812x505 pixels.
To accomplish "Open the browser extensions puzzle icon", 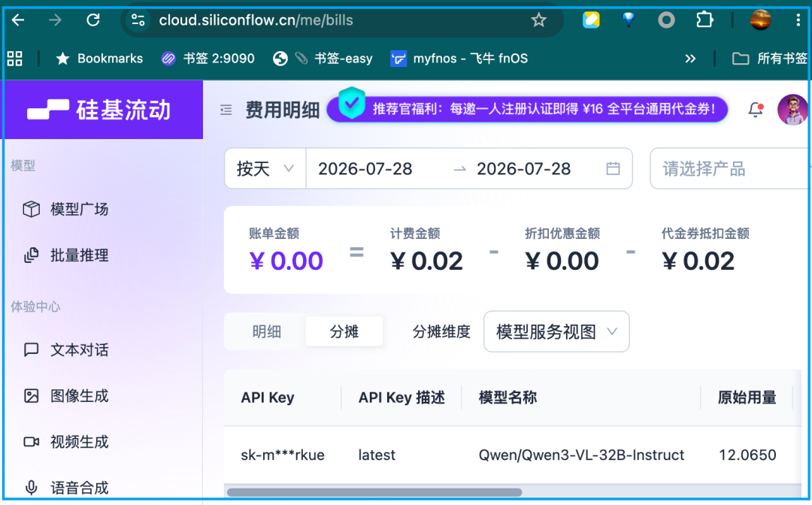I will point(704,20).
